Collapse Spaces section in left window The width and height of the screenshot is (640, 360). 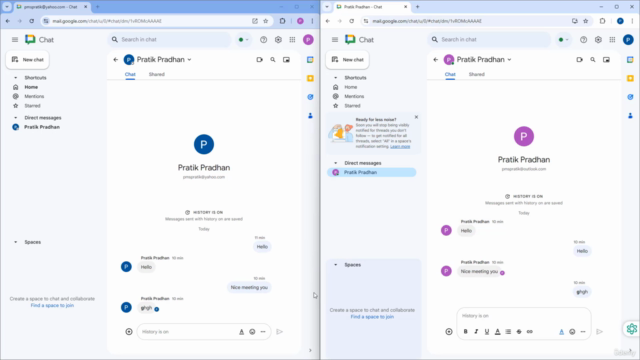click(16, 242)
